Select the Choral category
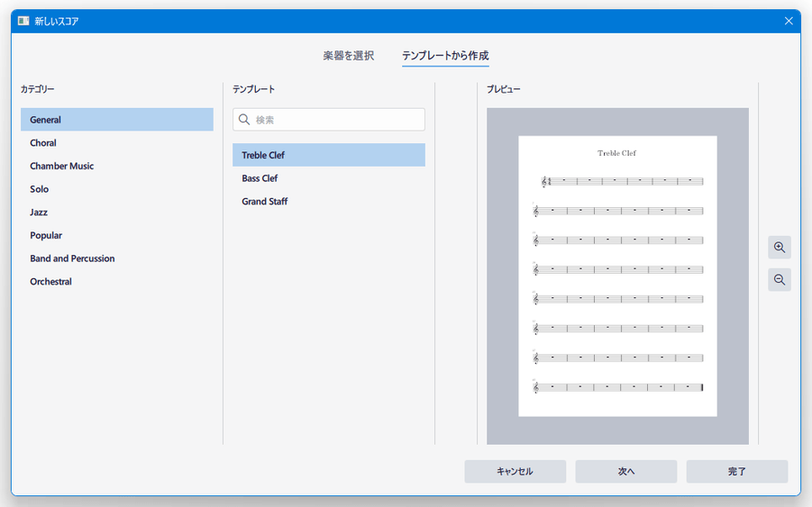Screen dimensions: 812x507 pos(117,143)
